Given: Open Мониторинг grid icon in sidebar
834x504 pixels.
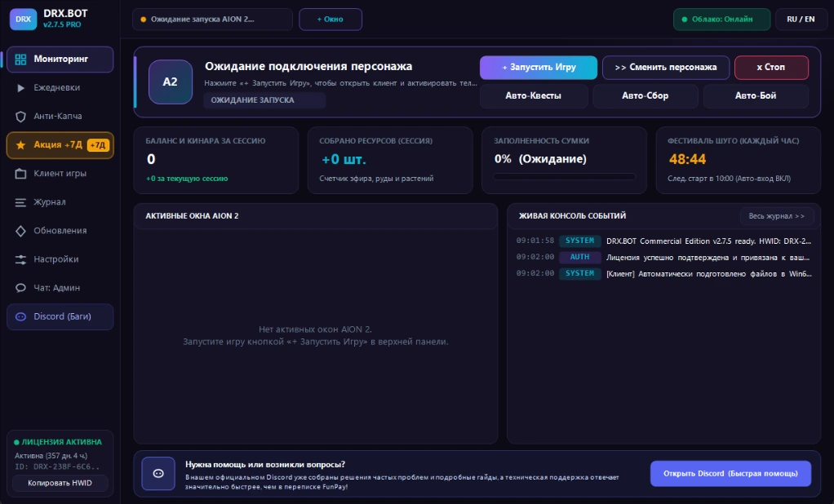Looking at the screenshot, I should point(20,59).
